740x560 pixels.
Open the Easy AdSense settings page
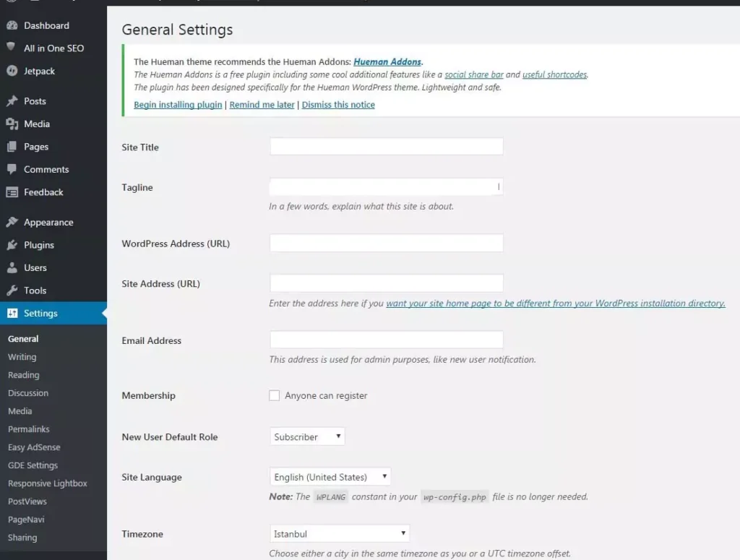(x=34, y=447)
